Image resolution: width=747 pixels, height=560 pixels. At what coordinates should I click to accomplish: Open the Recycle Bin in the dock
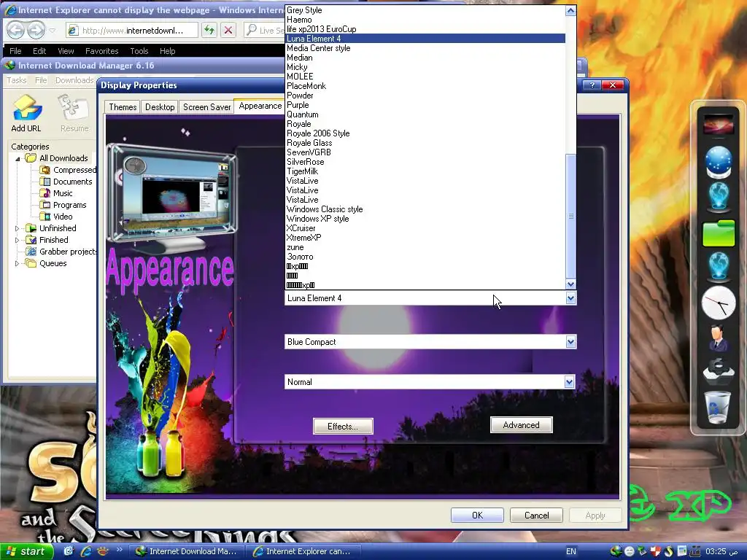coord(718,407)
